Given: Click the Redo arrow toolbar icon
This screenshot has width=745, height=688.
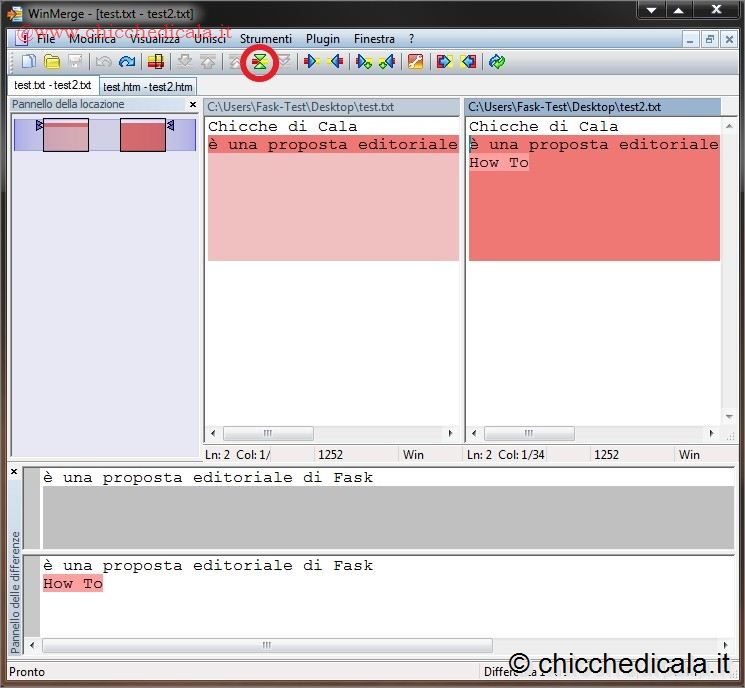Looking at the screenshot, I should 127,62.
